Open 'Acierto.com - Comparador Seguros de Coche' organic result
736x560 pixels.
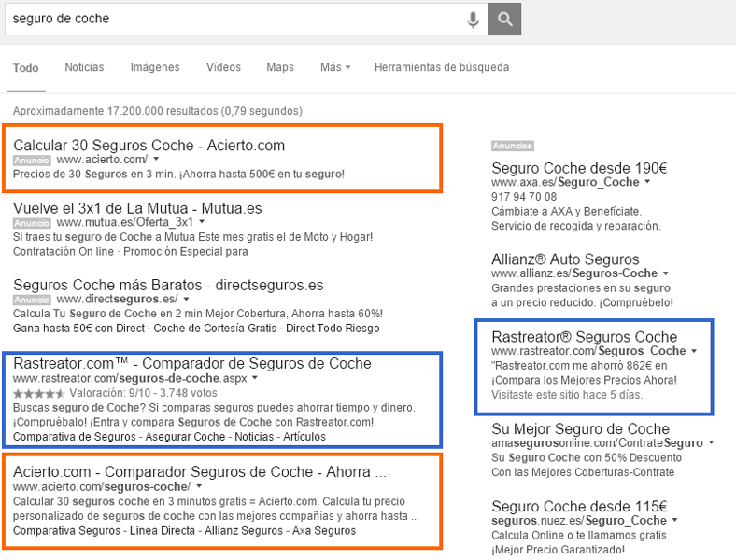pos(200,472)
